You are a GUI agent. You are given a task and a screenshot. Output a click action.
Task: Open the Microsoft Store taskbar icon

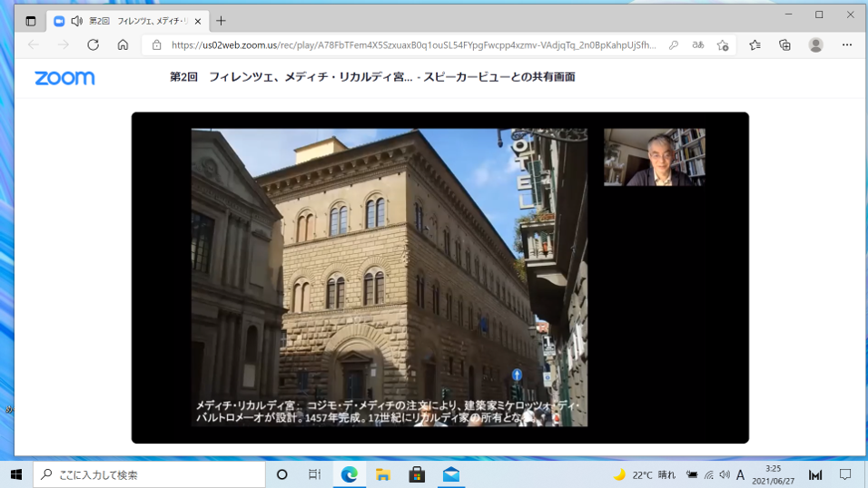417,474
